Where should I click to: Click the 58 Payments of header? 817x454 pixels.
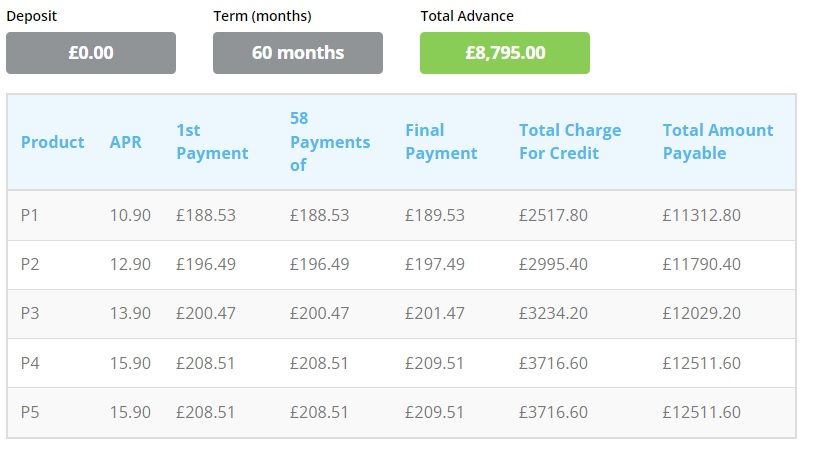click(x=330, y=142)
